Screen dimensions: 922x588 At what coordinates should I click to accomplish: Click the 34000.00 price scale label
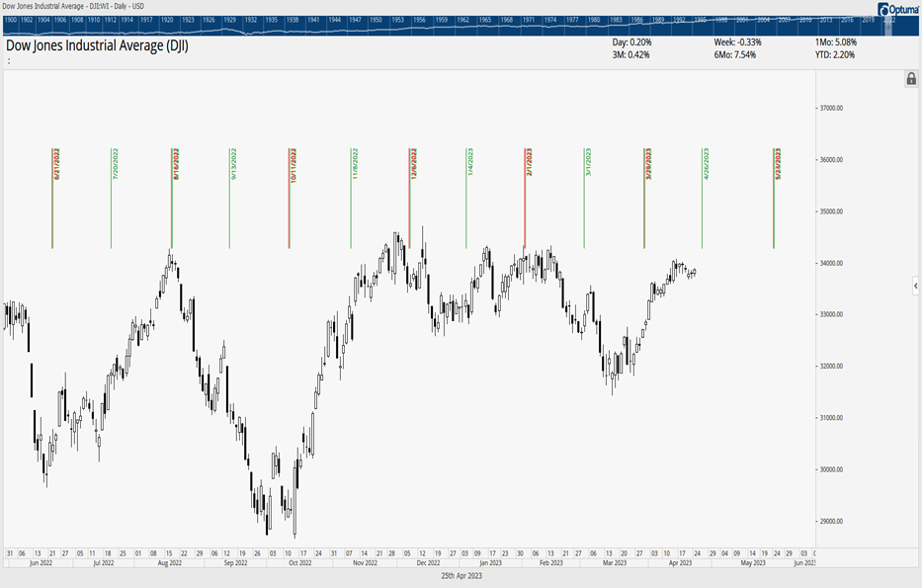point(831,264)
